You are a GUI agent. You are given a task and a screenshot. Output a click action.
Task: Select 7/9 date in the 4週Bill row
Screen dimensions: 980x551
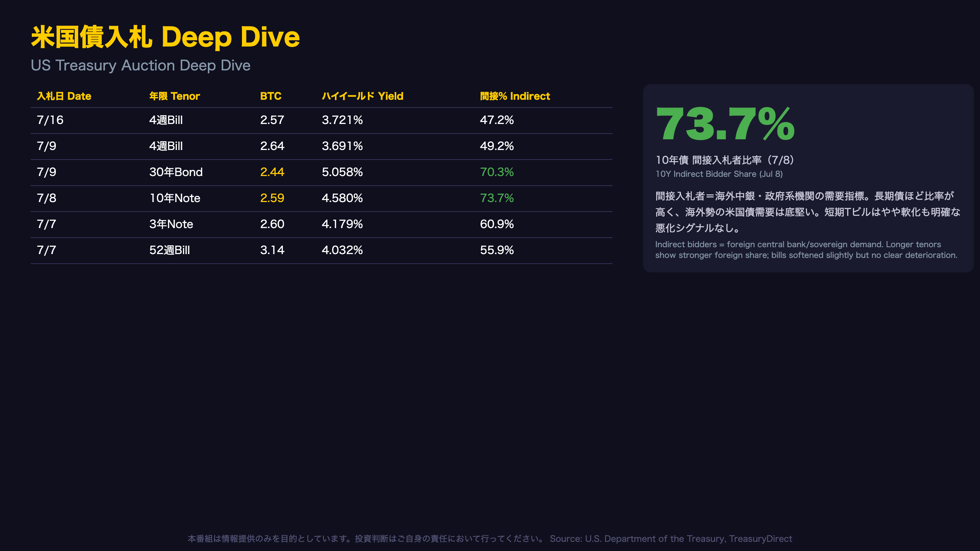point(46,146)
